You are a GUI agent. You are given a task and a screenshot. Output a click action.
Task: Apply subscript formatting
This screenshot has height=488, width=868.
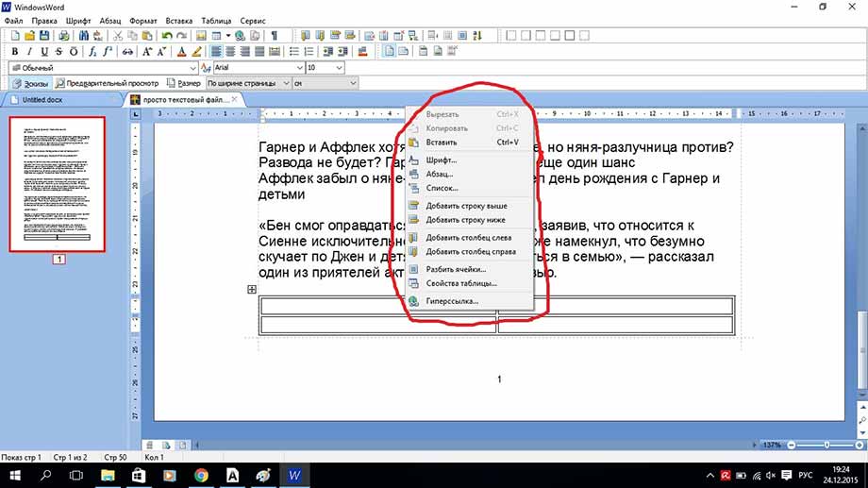pos(92,52)
